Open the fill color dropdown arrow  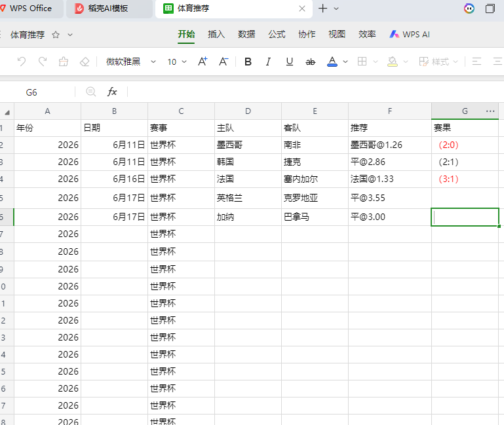click(x=406, y=62)
